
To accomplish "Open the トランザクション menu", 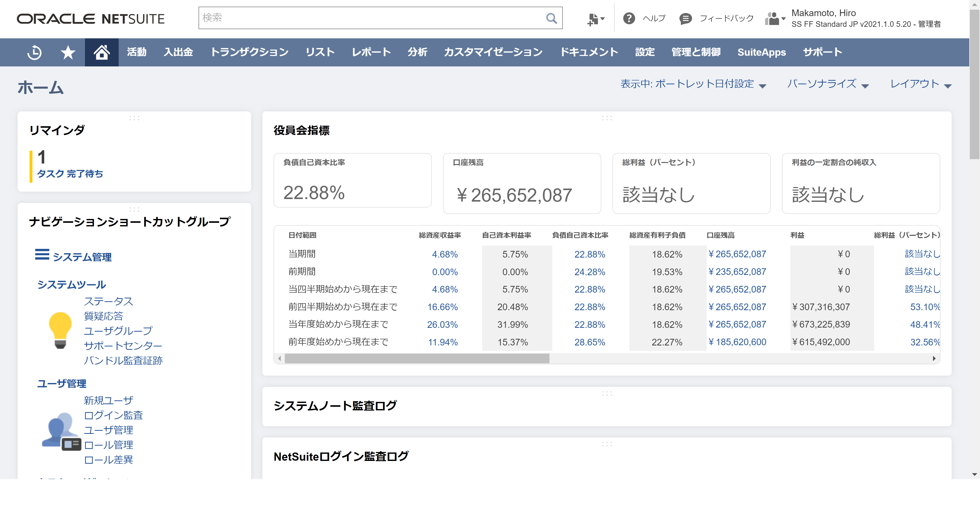I will (x=250, y=52).
